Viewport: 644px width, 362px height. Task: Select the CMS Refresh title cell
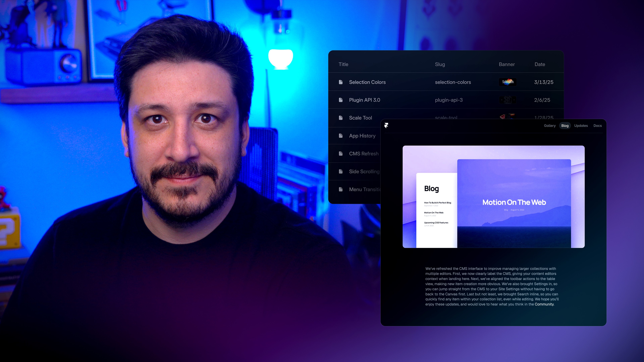(x=364, y=154)
